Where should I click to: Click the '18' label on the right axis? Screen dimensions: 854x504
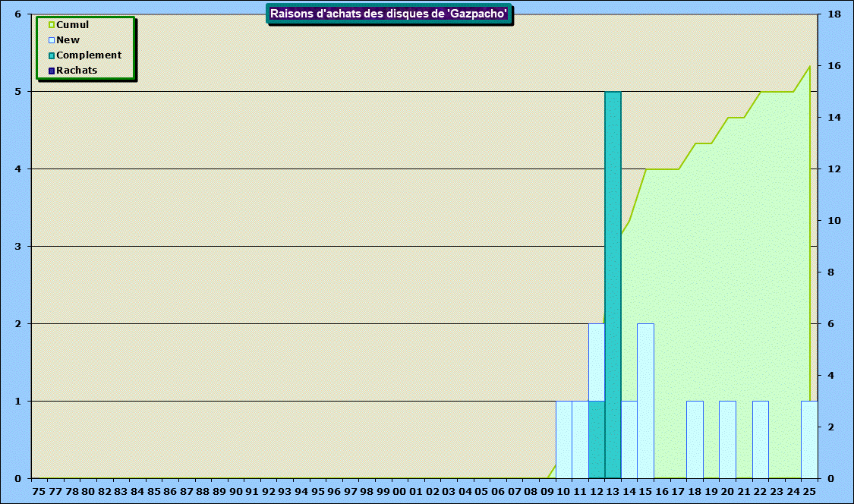(834, 14)
